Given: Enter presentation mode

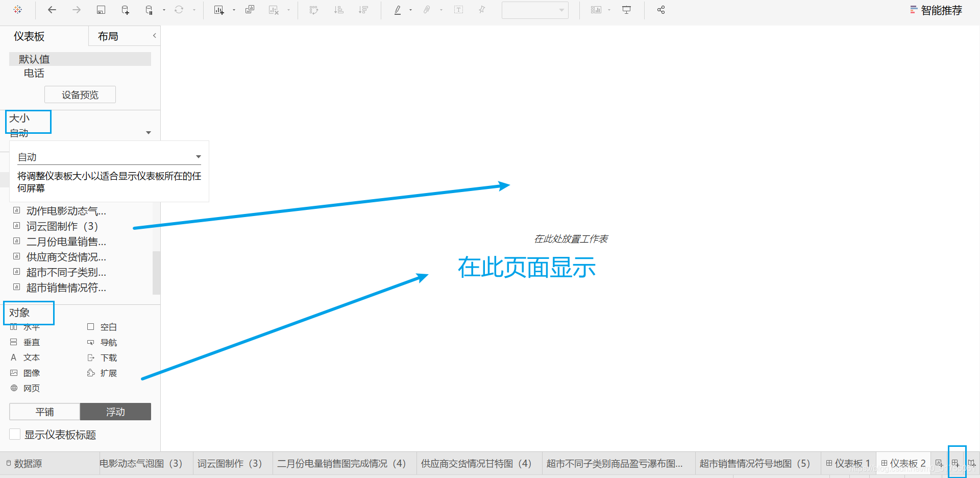Looking at the screenshot, I should 627,10.
